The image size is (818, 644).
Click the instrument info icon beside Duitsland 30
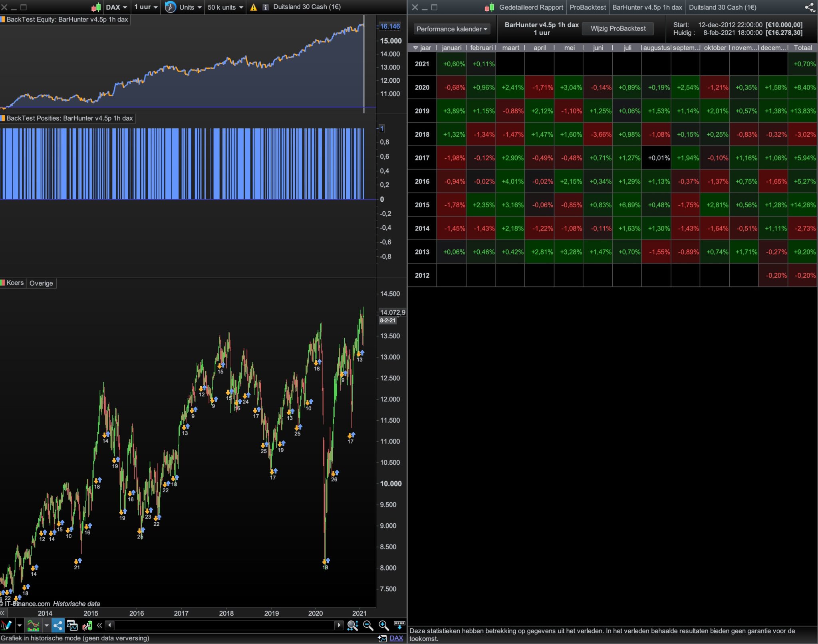[x=265, y=7]
